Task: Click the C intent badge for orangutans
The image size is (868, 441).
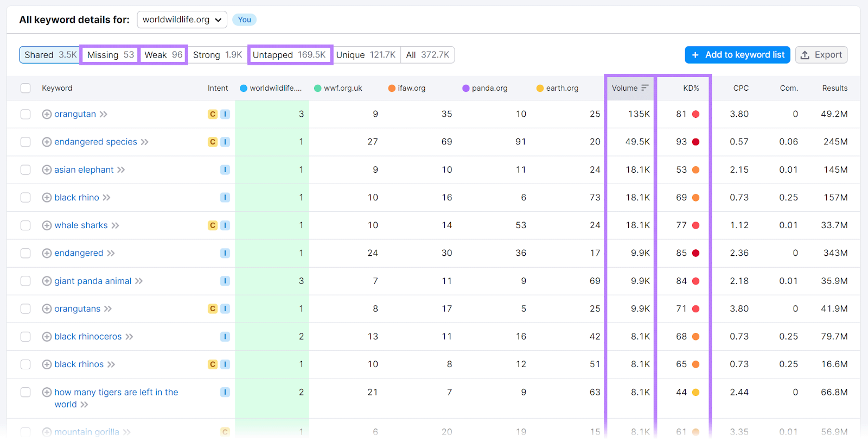Action: [x=213, y=309]
